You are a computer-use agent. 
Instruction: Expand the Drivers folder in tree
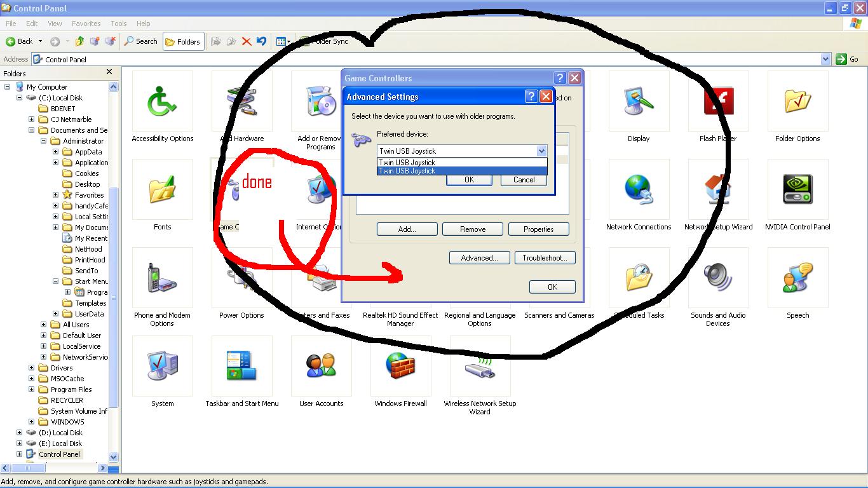click(x=32, y=368)
